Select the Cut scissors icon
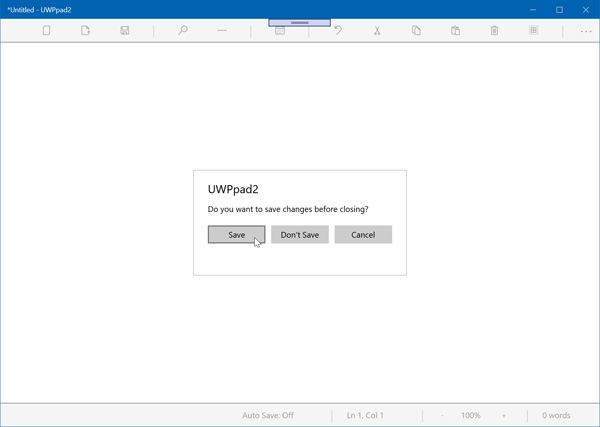Viewport: 600px width, 427px height. click(377, 31)
